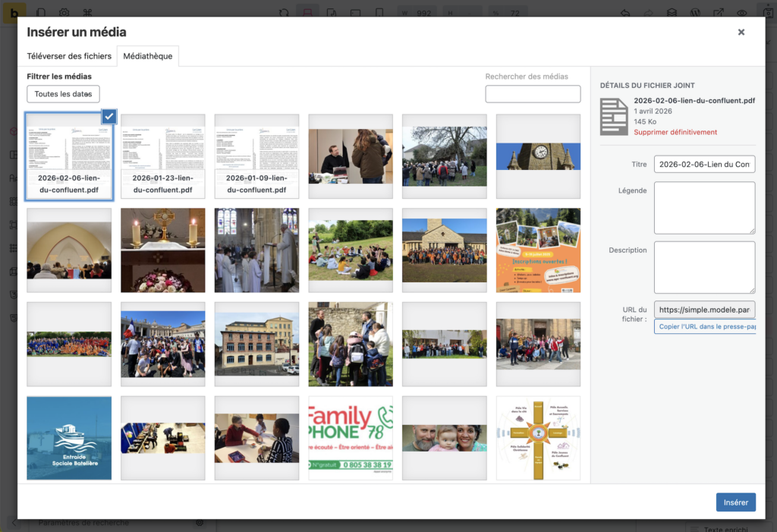Select the Entraide Sociale Batelière logo image
Image resolution: width=777 pixels, height=532 pixels.
(x=69, y=438)
